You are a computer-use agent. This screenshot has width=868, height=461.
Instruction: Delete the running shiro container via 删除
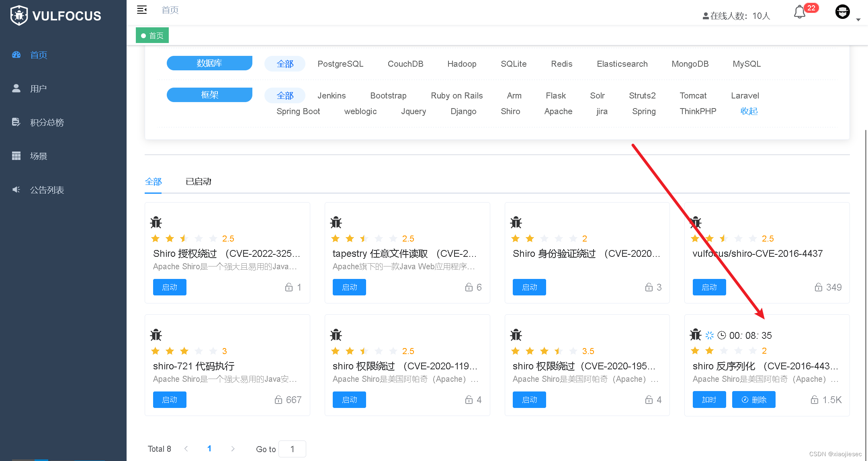click(x=753, y=400)
